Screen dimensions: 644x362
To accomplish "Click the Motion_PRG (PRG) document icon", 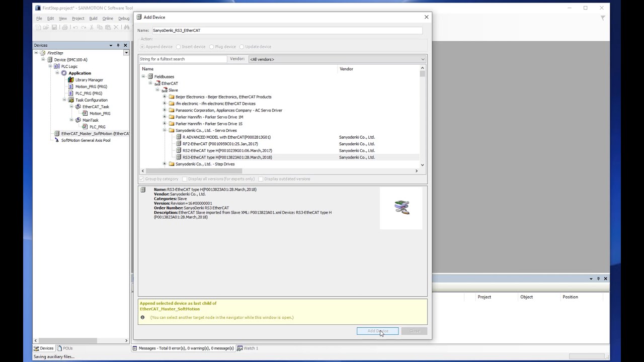I will [71, 86].
